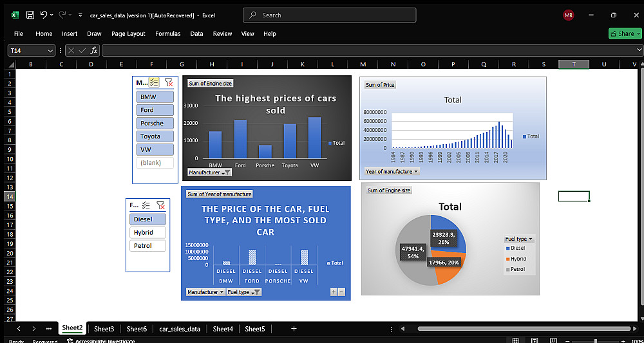The width and height of the screenshot is (644, 343).
Task: Toggle the Porsche slicer item
Action: (155, 123)
